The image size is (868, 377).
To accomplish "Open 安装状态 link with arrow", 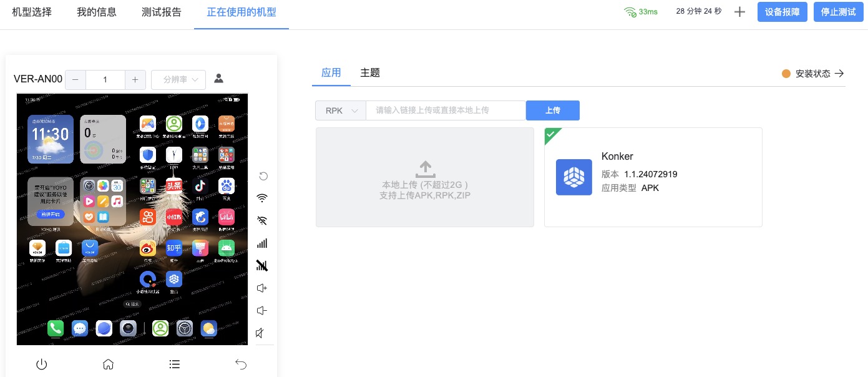I will coord(813,74).
